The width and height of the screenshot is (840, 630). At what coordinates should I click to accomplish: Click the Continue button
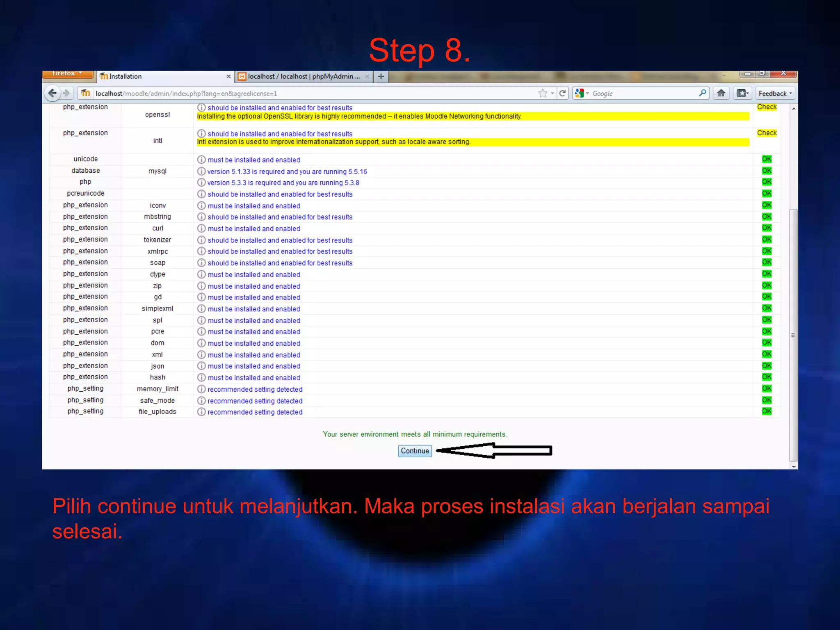(415, 451)
